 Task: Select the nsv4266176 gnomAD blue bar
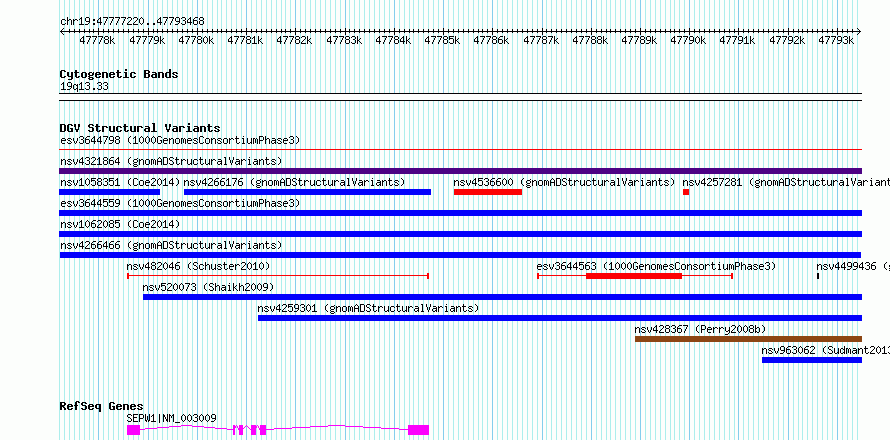308,192
